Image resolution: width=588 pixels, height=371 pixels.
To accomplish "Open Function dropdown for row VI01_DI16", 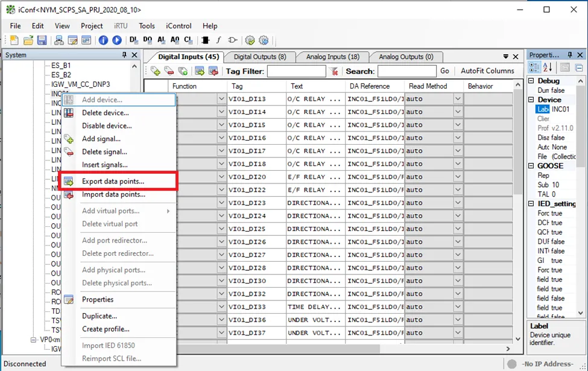I will [221, 138].
